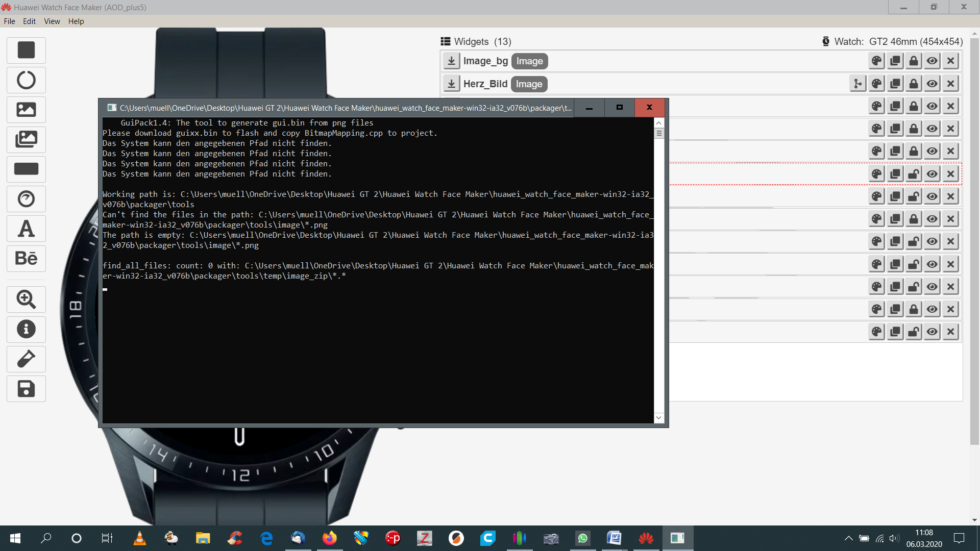This screenshot has height=551, width=980.
Task: Select the Herz_Bild widget name
Action: 485,84
